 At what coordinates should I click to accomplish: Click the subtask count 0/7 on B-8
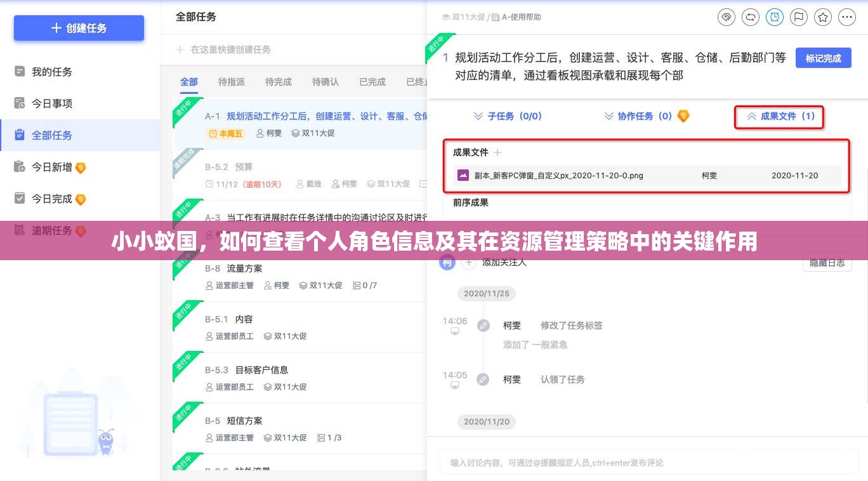pos(364,286)
